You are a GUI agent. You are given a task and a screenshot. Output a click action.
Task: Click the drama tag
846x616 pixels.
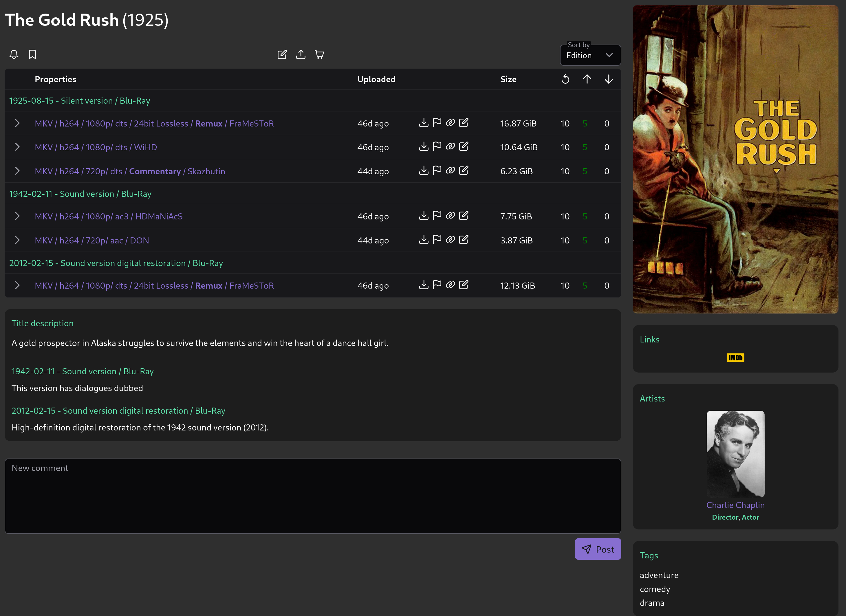652,603
